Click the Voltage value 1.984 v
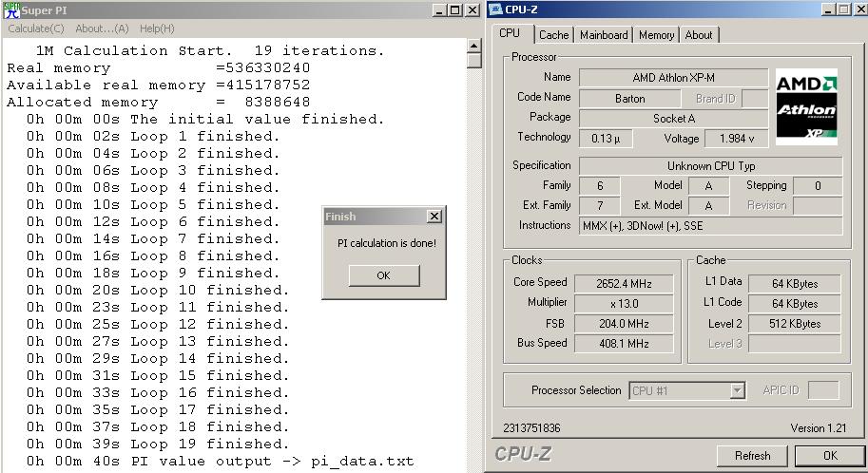Image resolution: width=868 pixels, height=473 pixels. [736, 139]
